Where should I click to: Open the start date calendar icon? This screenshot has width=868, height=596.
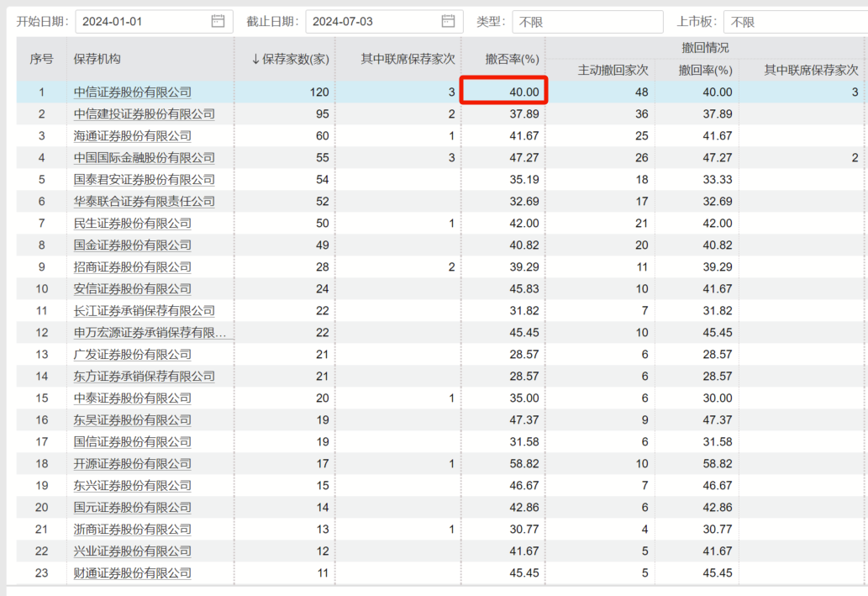point(218,21)
